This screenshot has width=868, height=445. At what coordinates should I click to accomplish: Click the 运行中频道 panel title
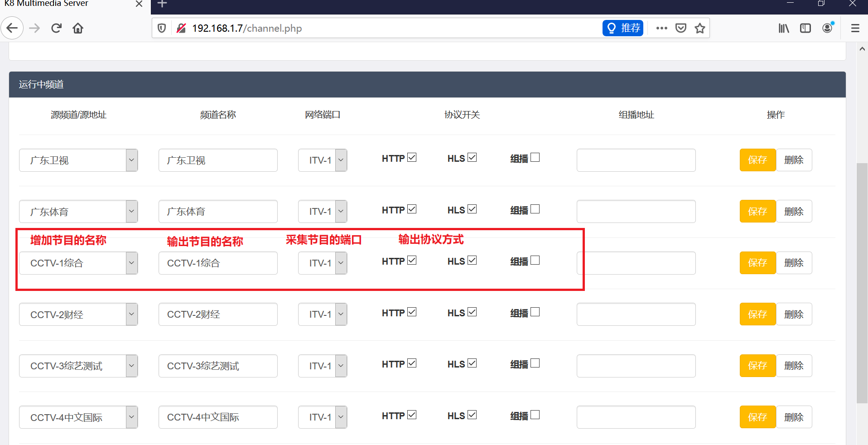41,85
